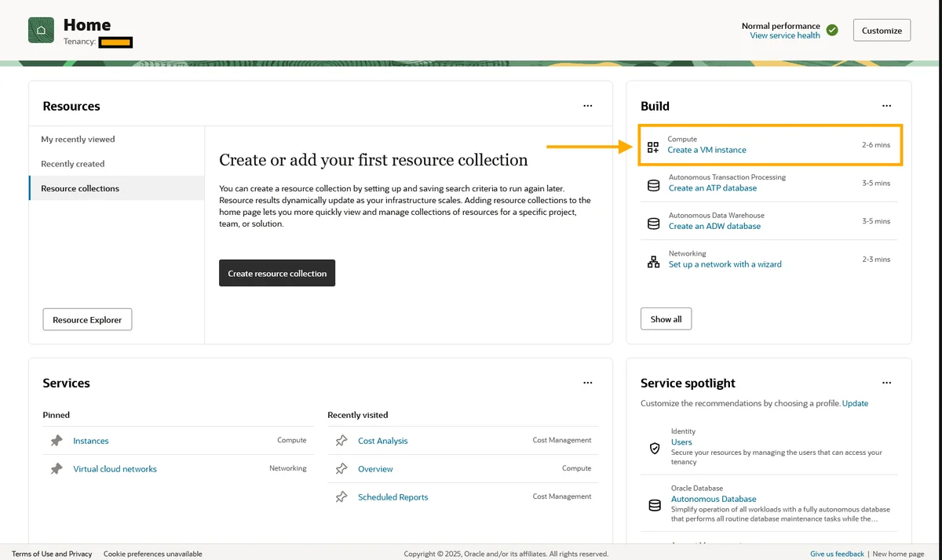Pin the Scheduled Reports service

341,497
